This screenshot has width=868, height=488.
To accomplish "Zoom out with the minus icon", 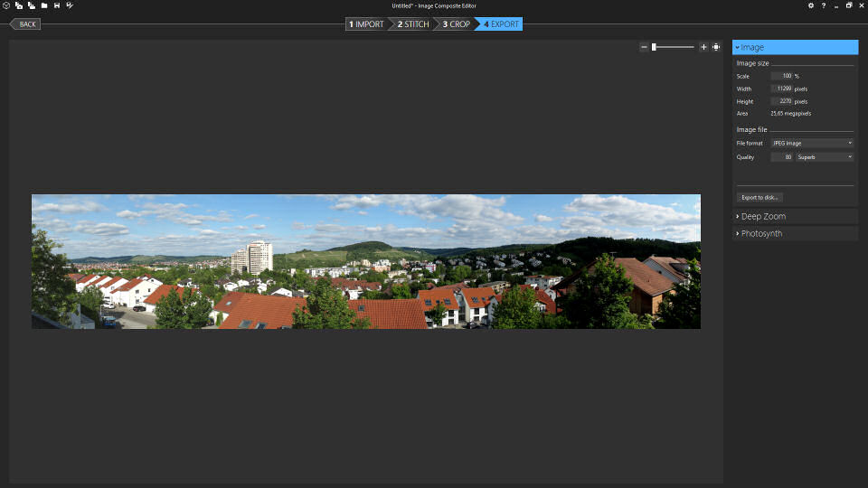I will [644, 47].
